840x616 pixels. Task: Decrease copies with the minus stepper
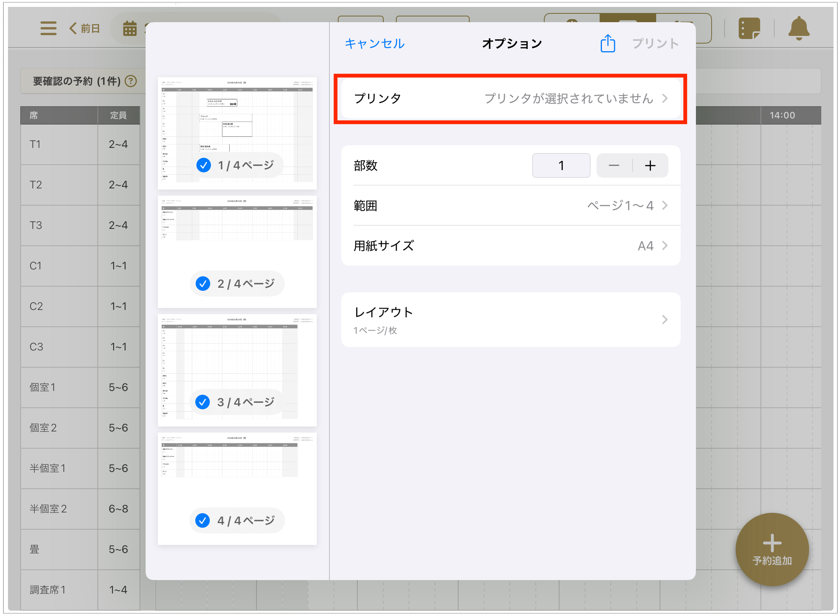614,165
